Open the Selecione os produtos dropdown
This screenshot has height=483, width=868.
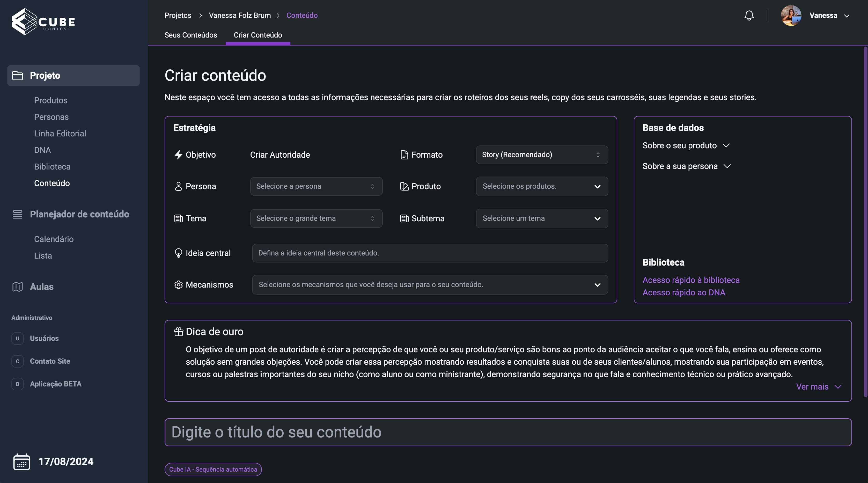click(542, 186)
